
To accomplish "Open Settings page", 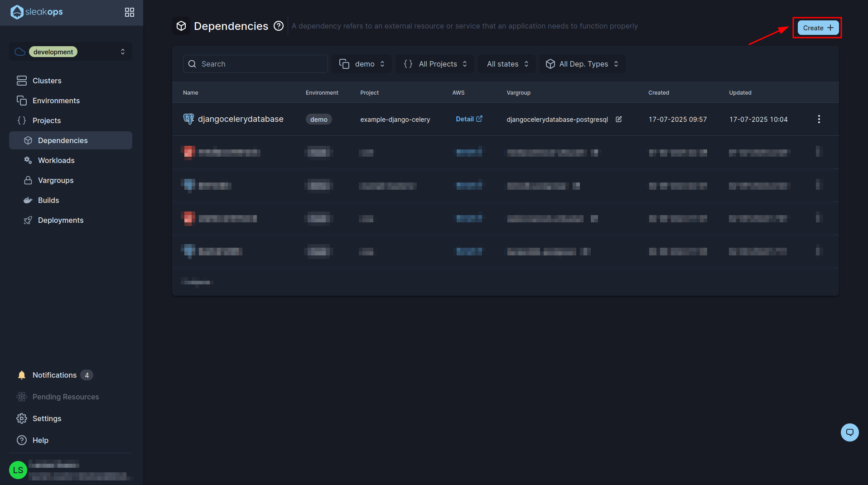I will pyautogui.click(x=71, y=418).
